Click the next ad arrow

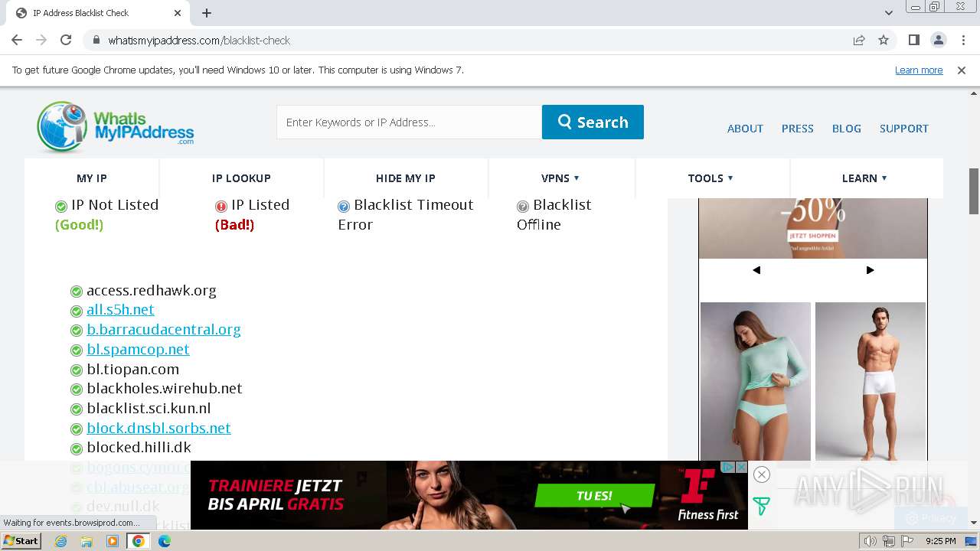coord(870,270)
